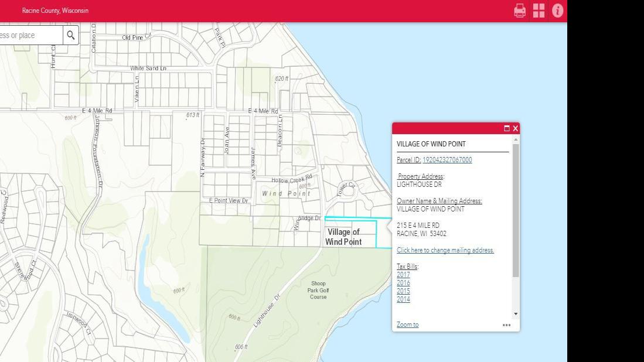Viewport: 644px width, 362px height.
Task: Click the 620 ft elevation marker
Action: coord(281,78)
